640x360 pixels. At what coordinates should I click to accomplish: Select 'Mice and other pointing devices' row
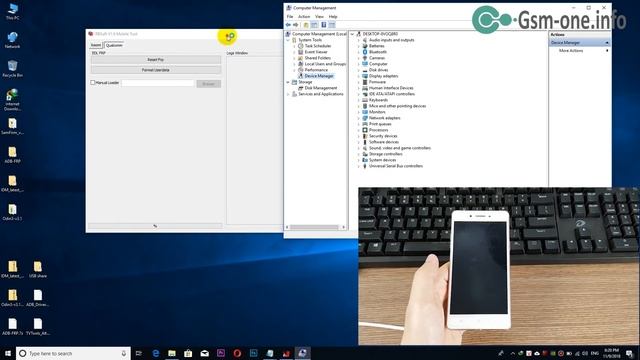pyautogui.click(x=398, y=106)
